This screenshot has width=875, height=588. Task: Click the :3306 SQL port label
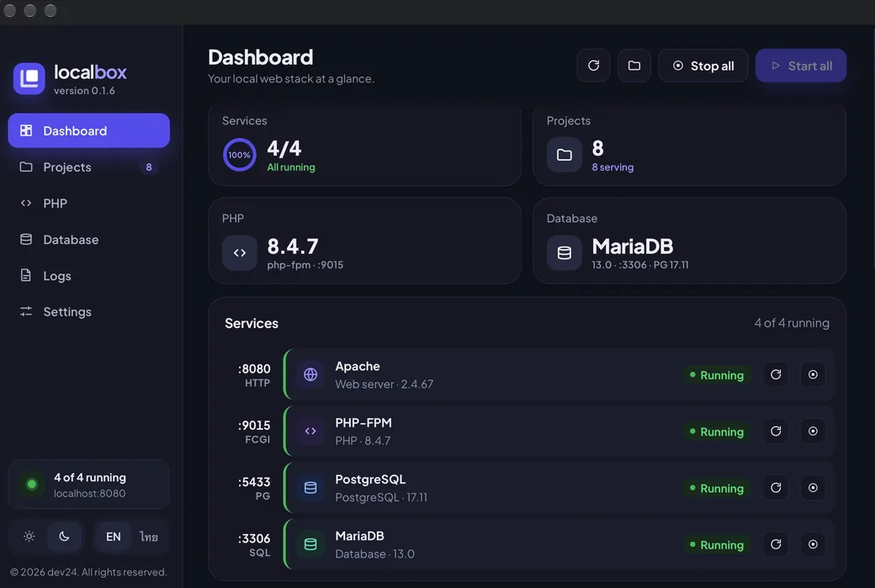click(254, 545)
